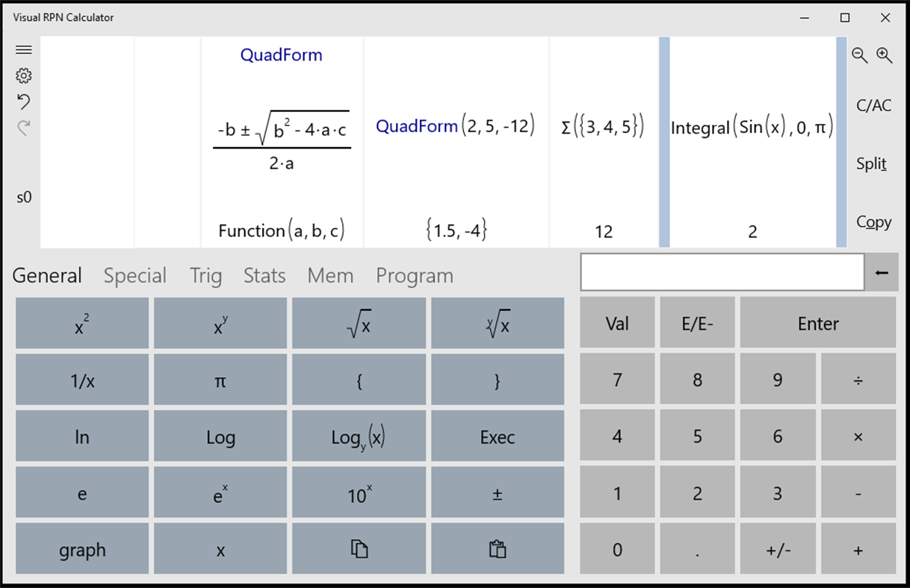This screenshot has width=910, height=588.
Task: Click the redo arrow icon
Action: [x=23, y=127]
